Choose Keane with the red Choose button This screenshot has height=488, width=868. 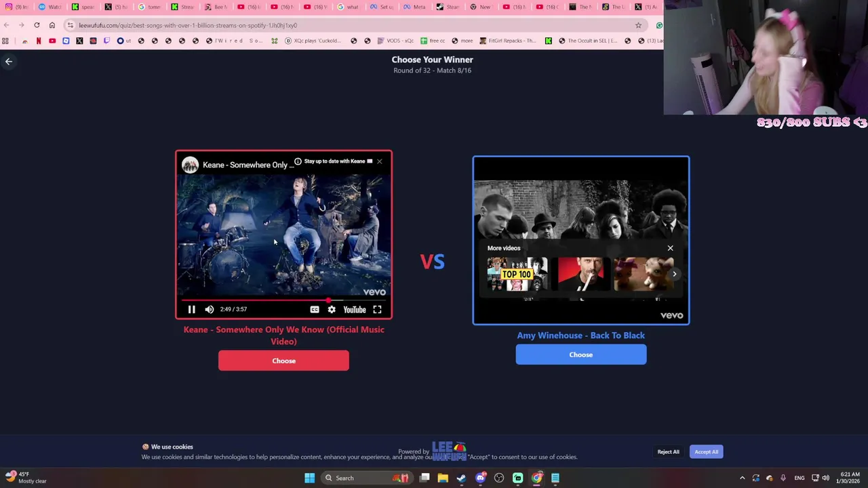283,361
